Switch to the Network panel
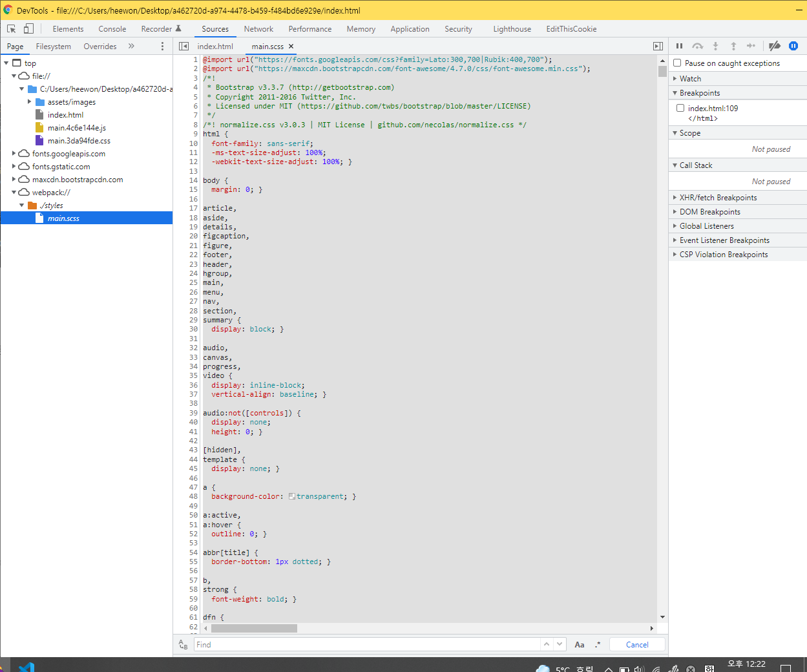807x672 pixels. [x=258, y=28]
